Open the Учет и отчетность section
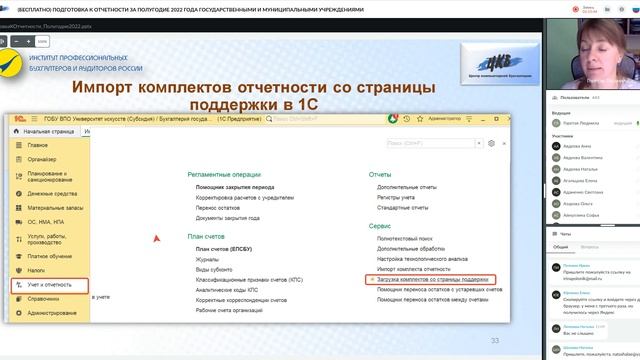This screenshot has width=640, height=360. point(49,285)
